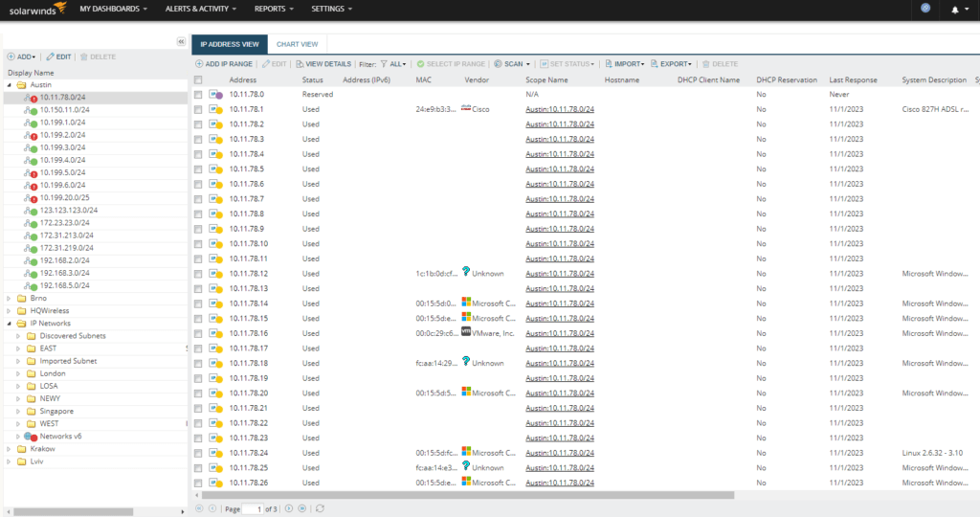The image size is (980, 517).
Task: Collapse the IP Networks tree node
Action: (9, 324)
